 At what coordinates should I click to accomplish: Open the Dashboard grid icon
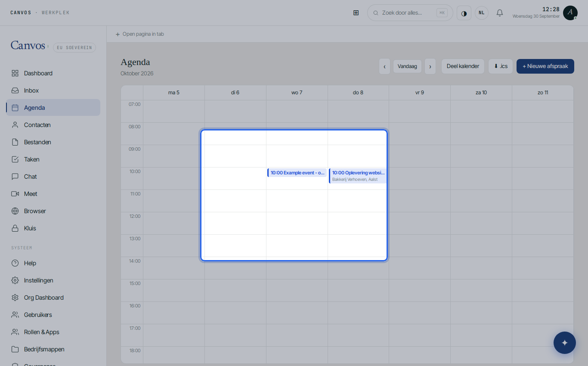[15, 73]
